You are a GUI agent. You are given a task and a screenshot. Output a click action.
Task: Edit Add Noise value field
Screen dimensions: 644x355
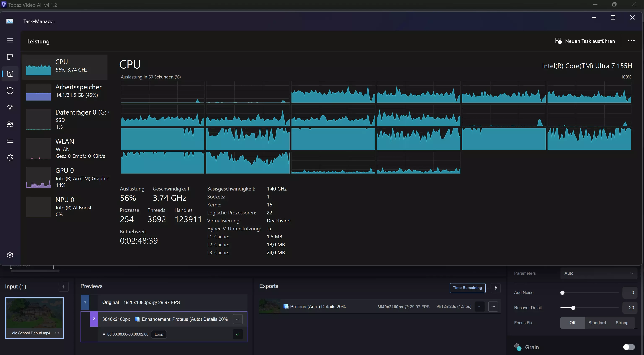click(630, 292)
